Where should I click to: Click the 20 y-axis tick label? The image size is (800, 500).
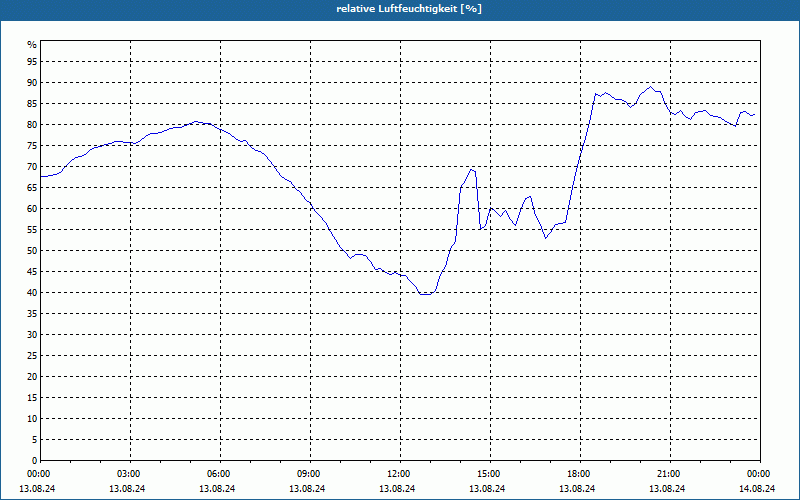[x=32, y=377]
